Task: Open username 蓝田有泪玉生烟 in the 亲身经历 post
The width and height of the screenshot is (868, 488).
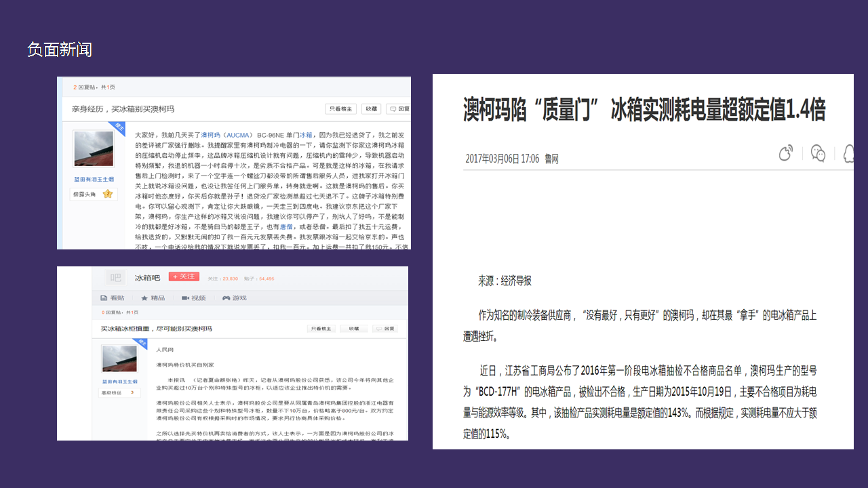Action: 94,180
